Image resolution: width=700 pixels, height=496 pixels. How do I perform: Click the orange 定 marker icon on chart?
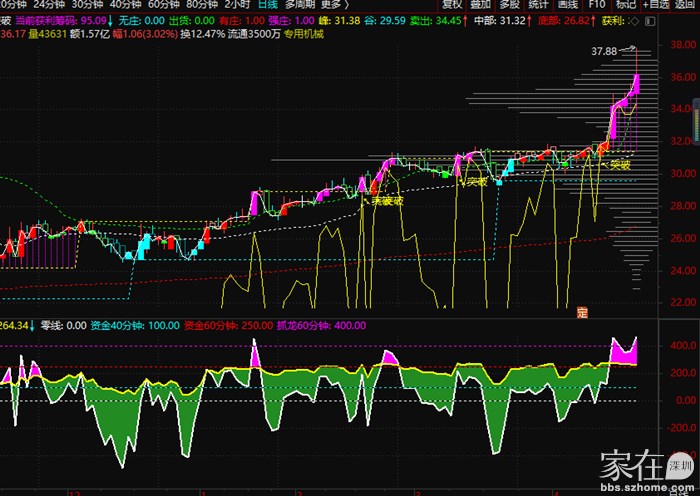(583, 311)
